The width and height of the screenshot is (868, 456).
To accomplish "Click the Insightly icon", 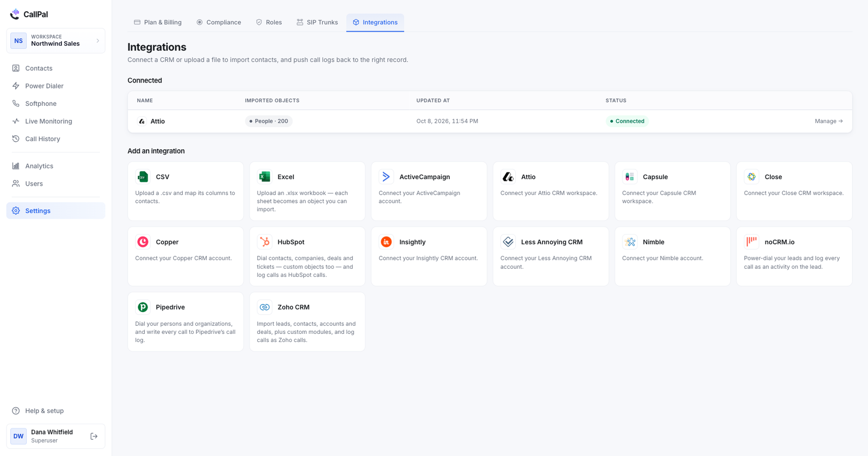I will coord(386,242).
